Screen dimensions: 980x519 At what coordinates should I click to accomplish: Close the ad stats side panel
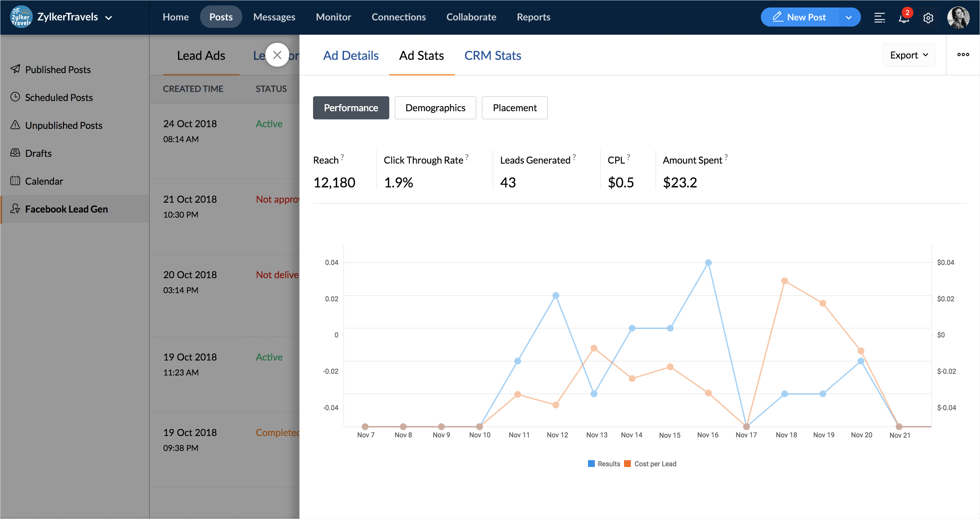click(277, 55)
